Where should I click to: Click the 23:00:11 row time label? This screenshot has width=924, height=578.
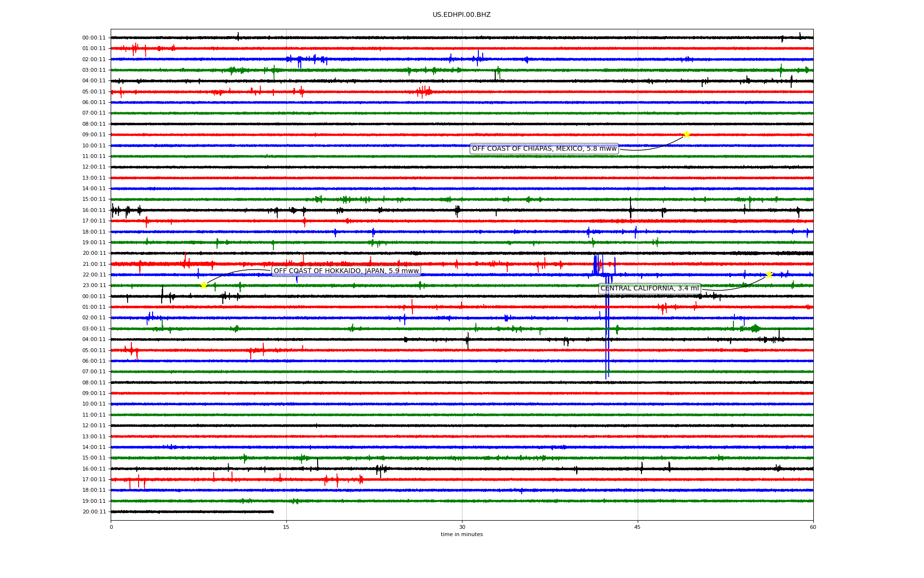coord(94,286)
